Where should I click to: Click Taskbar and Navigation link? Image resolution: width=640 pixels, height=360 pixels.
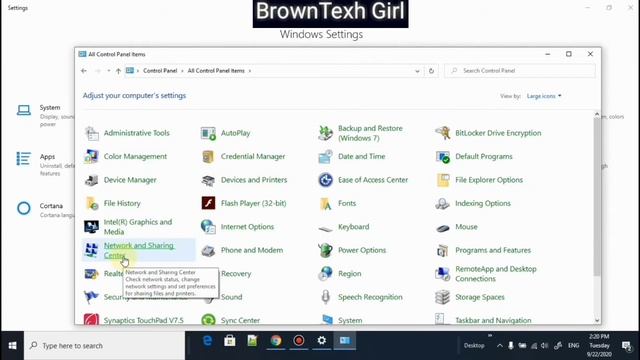pyautogui.click(x=493, y=320)
